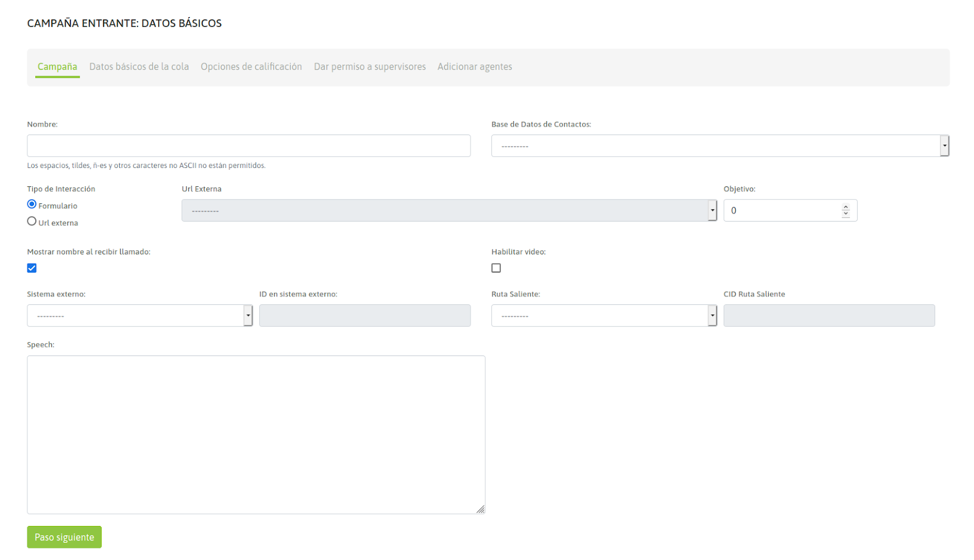Go to Opciones de calificación tab
Viewport: 974px width, 560px height.
click(251, 66)
